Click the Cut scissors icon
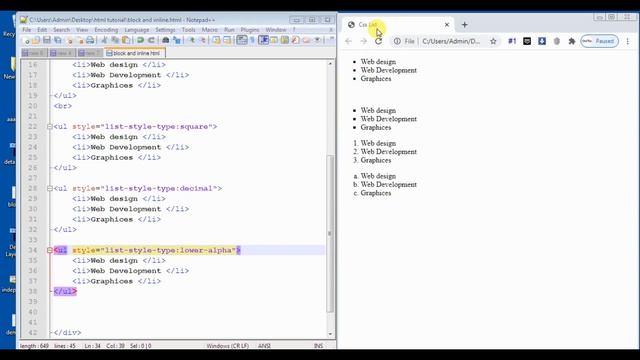Image resolution: width=640 pixels, height=360 pixels. pos(104,40)
